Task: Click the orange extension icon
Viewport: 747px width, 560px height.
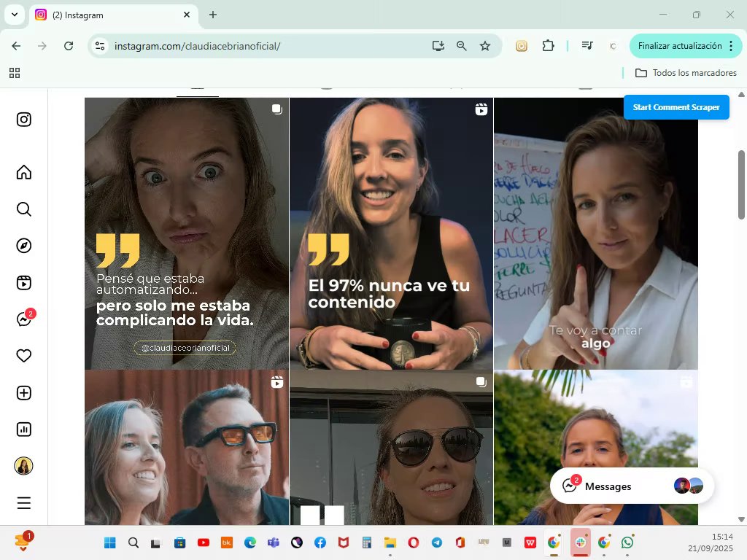Action: click(x=522, y=46)
